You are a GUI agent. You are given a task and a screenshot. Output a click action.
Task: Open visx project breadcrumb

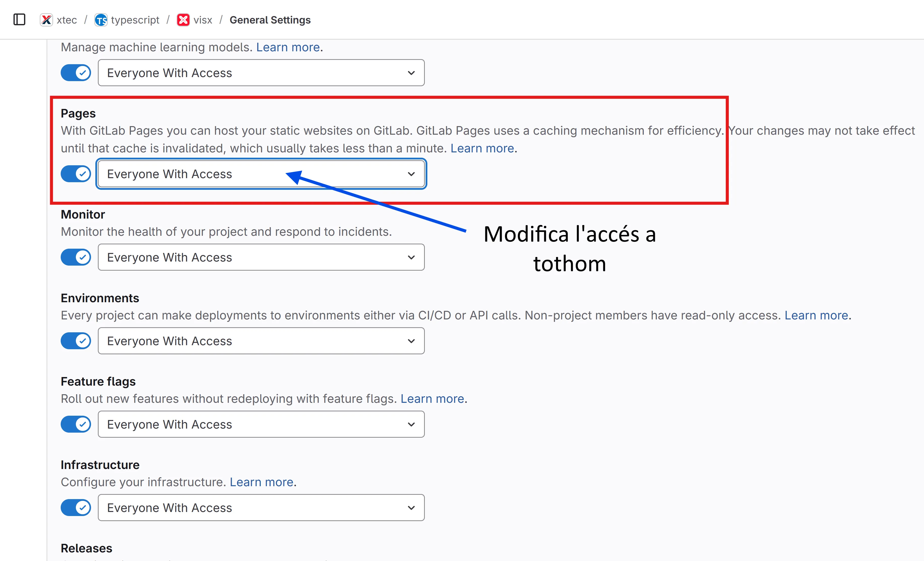point(203,20)
